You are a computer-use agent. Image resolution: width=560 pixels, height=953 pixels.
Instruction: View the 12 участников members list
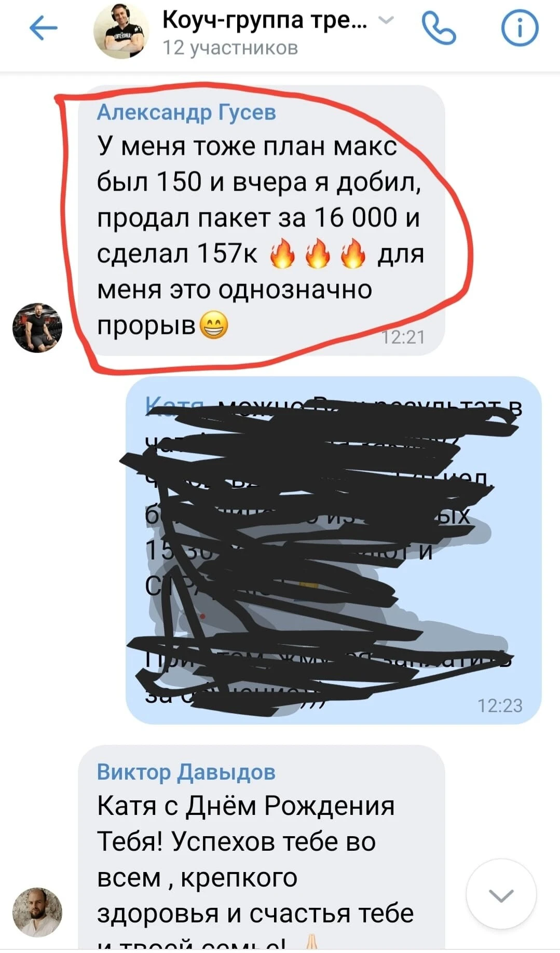[x=230, y=48]
